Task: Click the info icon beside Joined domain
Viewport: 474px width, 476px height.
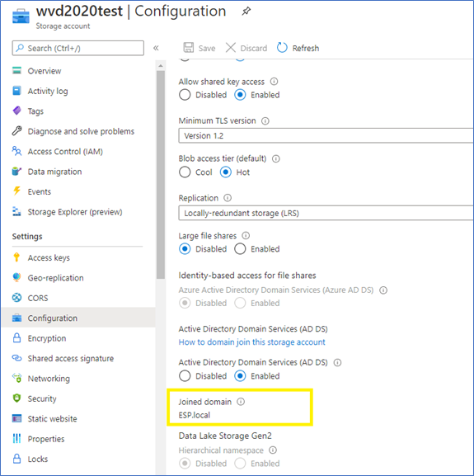Action: 241,402
